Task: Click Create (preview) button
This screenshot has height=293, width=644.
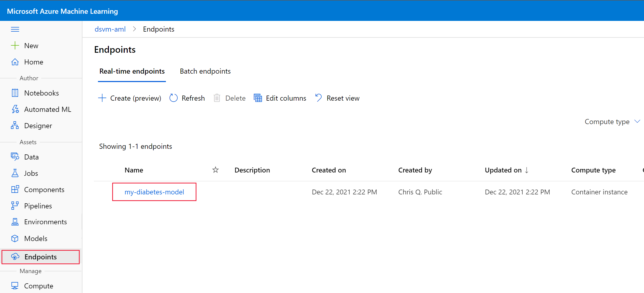Action: tap(130, 98)
